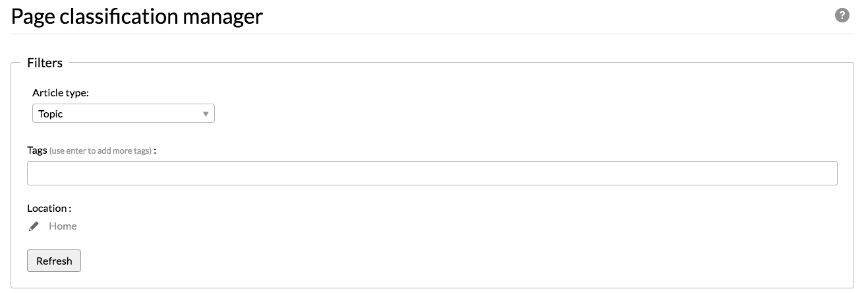Click the Article type label

(x=61, y=93)
